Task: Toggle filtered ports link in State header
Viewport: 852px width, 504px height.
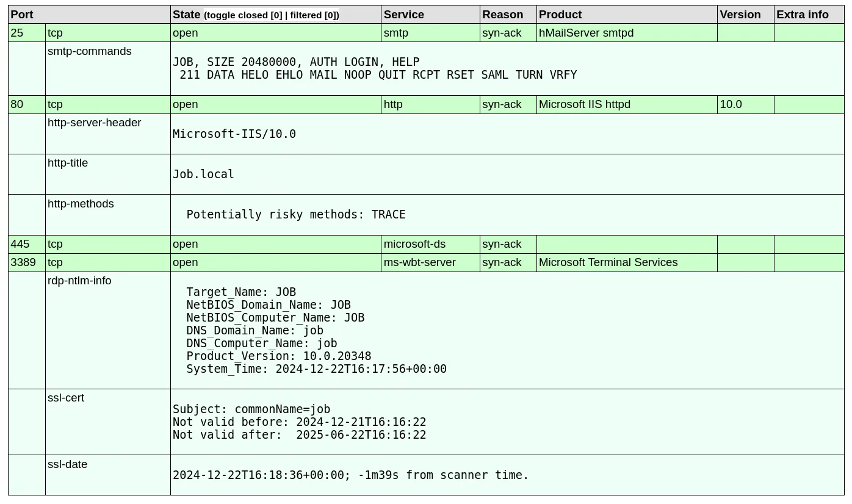Action: (x=313, y=15)
